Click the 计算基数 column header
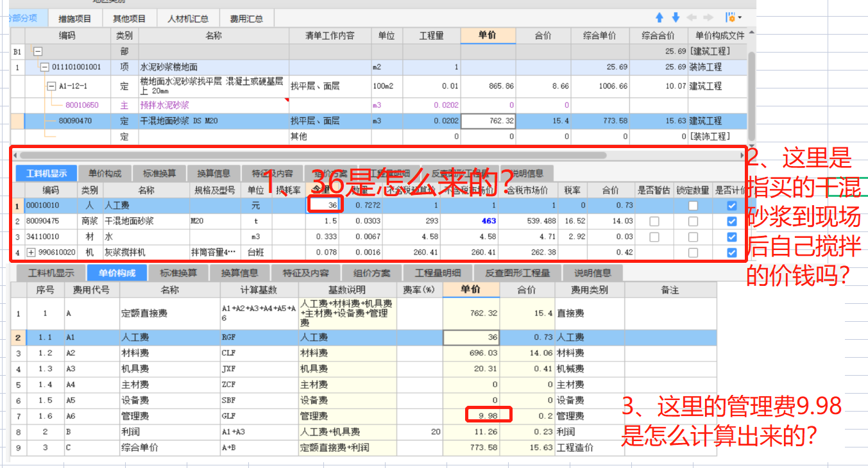 tap(259, 290)
